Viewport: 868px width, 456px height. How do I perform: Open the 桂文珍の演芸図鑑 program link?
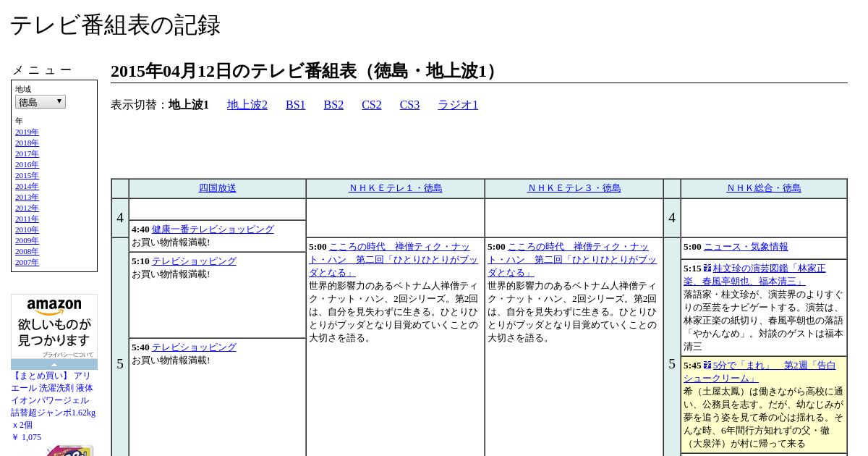tap(754, 275)
